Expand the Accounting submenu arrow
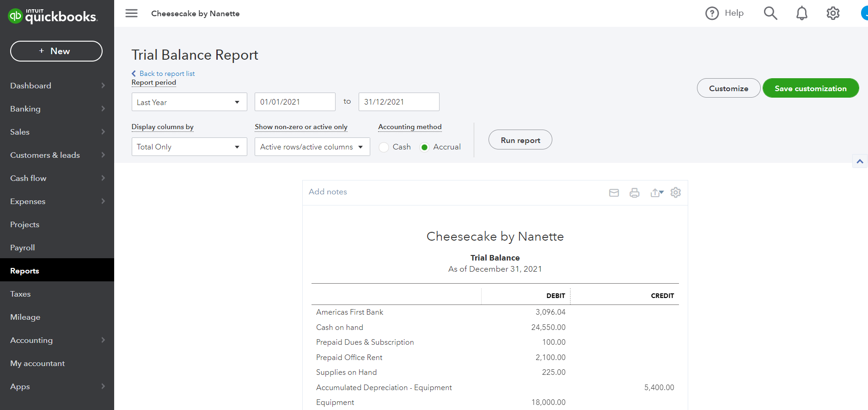Viewport: 868px width, 410px height. tap(103, 340)
